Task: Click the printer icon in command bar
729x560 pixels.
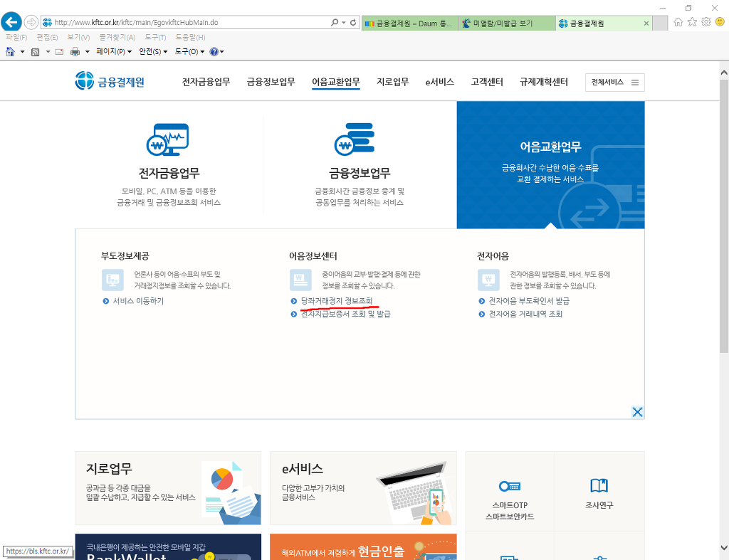Action: 75,52
